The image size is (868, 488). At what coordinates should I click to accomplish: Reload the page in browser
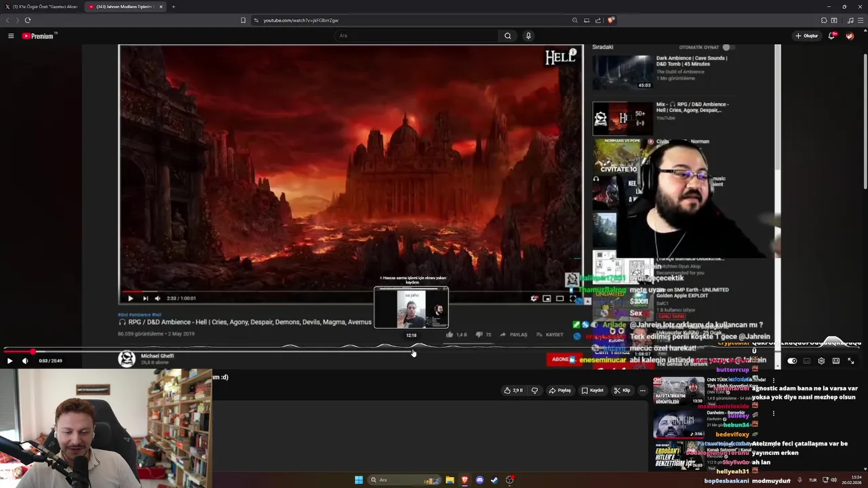click(28, 20)
